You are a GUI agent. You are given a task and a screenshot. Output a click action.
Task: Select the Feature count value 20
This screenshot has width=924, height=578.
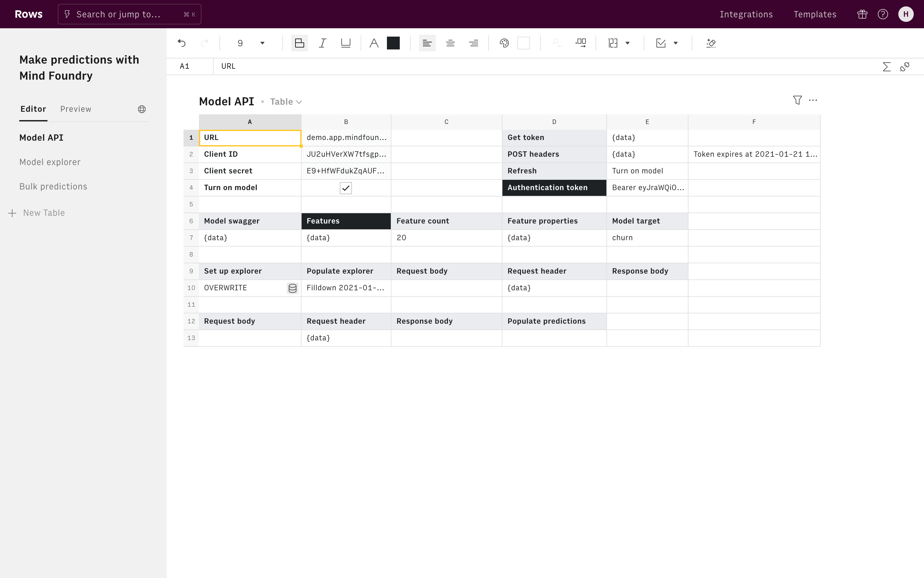(x=446, y=238)
